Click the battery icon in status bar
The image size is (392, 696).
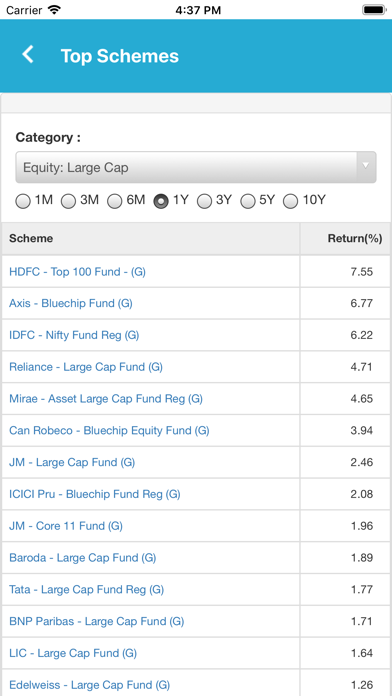coord(375,9)
